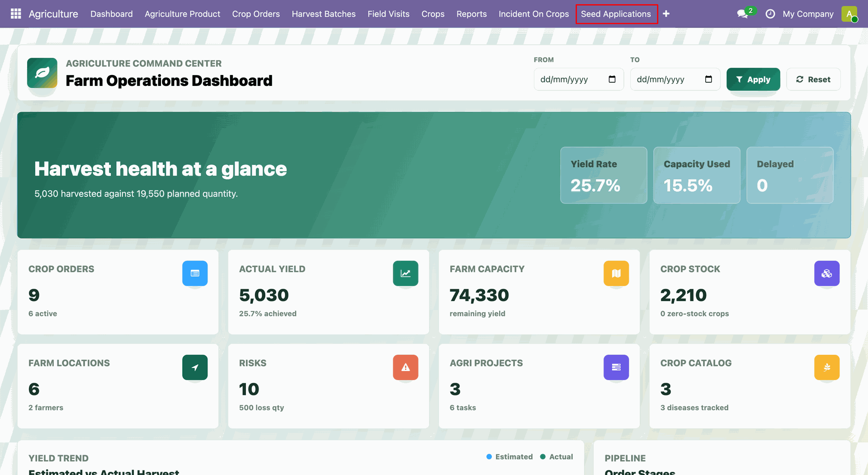Open the Crops menu
The height and width of the screenshot is (475, 868).
tap(433, 14)
